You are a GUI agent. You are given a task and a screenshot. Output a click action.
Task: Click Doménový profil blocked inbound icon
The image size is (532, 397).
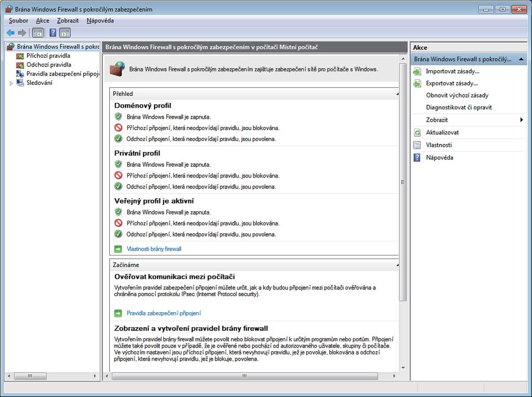118,127
